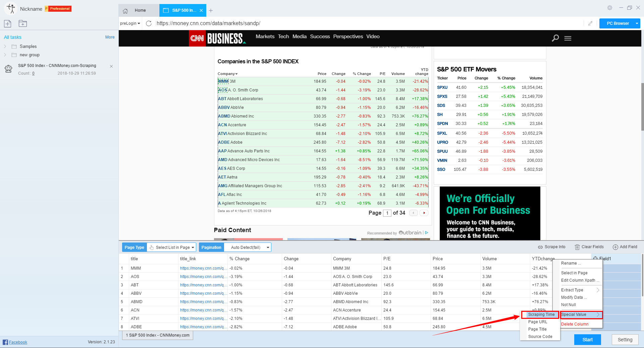The height and width of the screenshot is (348, 644).
Task: Sort by Company column header
Action: point(227,74)
